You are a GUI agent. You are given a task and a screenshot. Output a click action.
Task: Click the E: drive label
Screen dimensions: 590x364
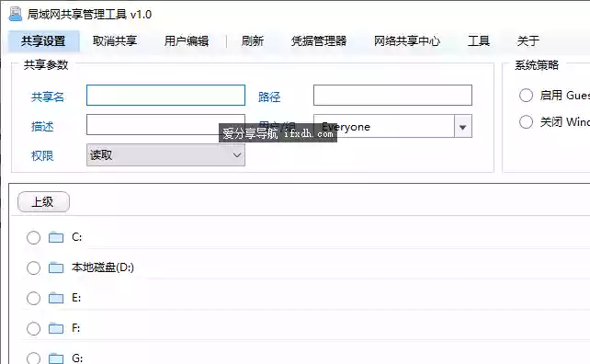pos(76,298)
